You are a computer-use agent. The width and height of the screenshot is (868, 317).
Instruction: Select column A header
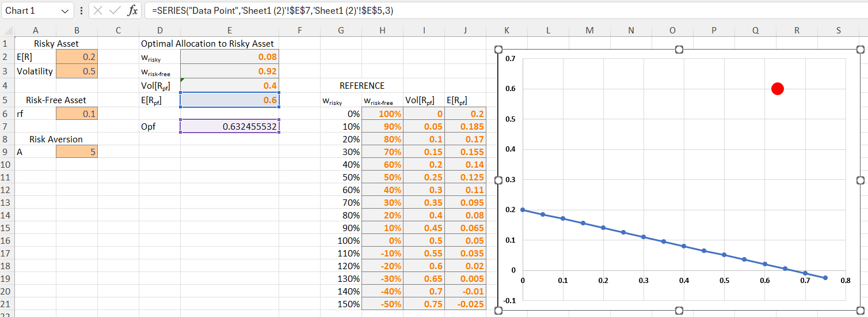[x=35, y=31]
